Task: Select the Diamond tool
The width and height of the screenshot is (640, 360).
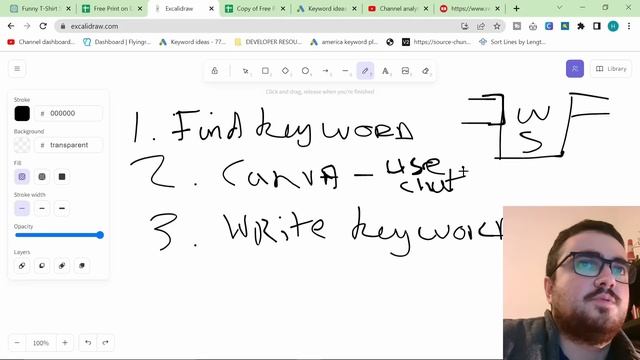Action: pos(285,71)
